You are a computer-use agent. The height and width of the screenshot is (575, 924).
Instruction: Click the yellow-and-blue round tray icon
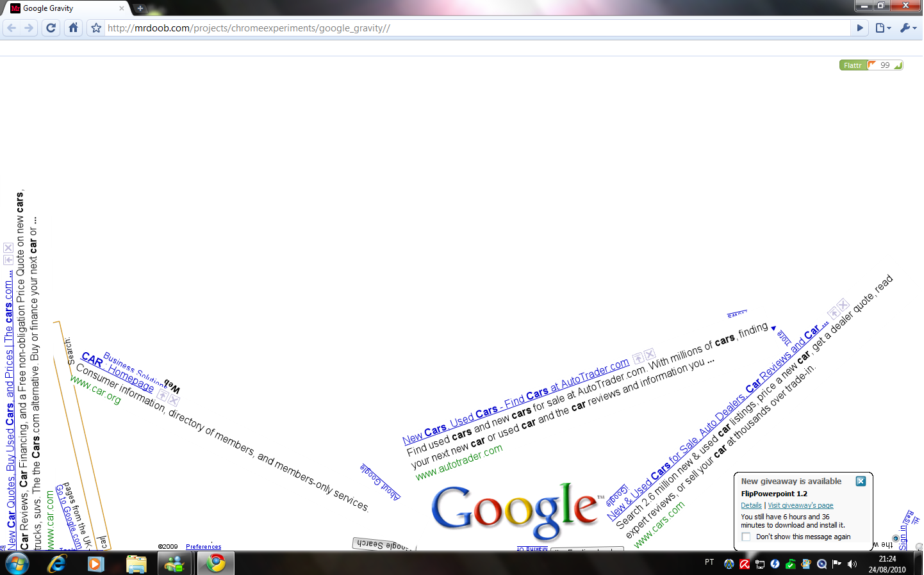click(x=729, y=564)
